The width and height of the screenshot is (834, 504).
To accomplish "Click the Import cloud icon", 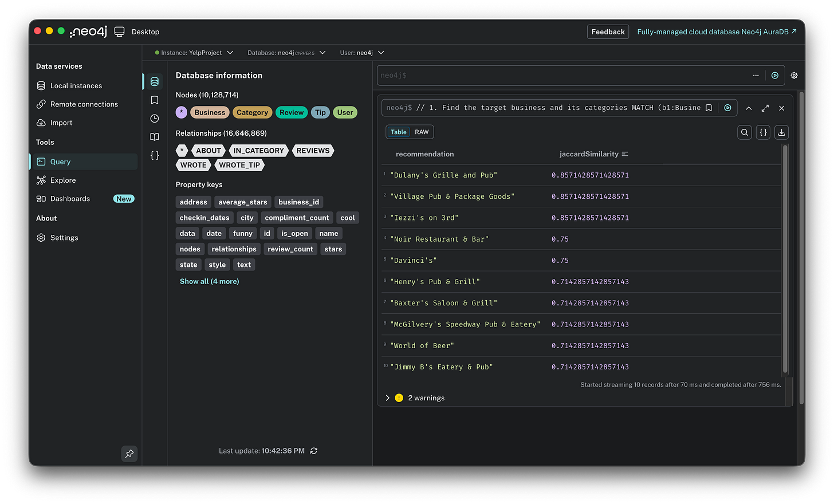I will coord(41,123).
